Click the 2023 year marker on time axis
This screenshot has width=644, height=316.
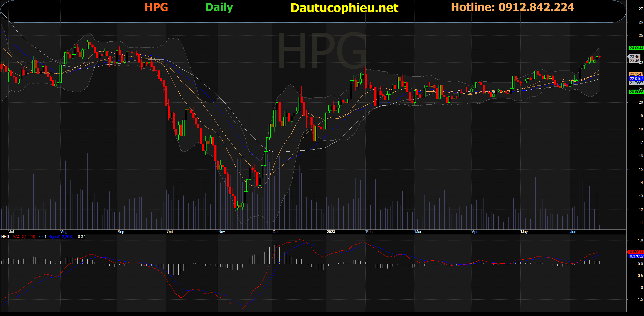pos(331,232)
